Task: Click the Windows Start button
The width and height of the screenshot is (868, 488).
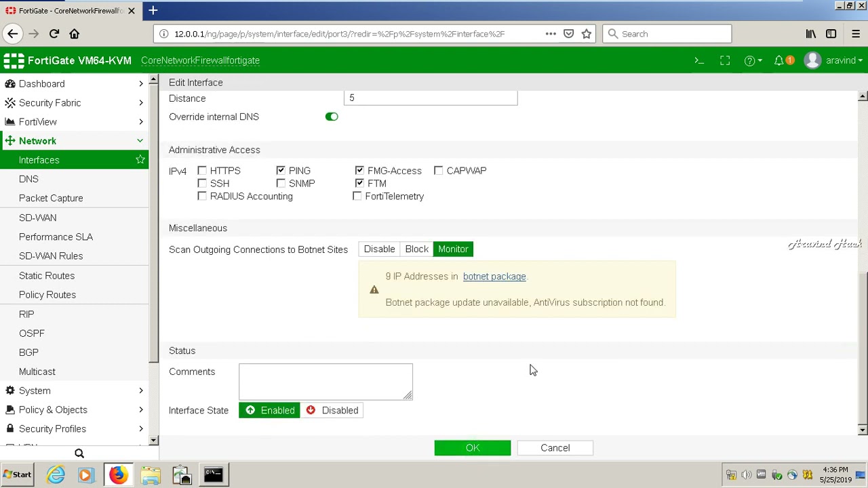Action: click(x=18, y=475)
